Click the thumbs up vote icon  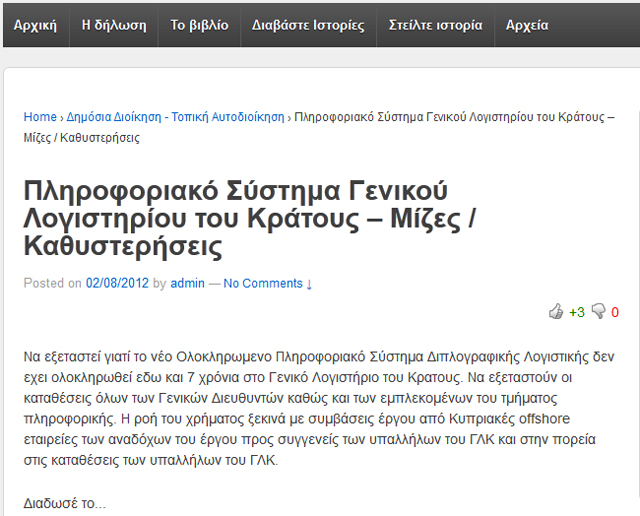point(556,312)
